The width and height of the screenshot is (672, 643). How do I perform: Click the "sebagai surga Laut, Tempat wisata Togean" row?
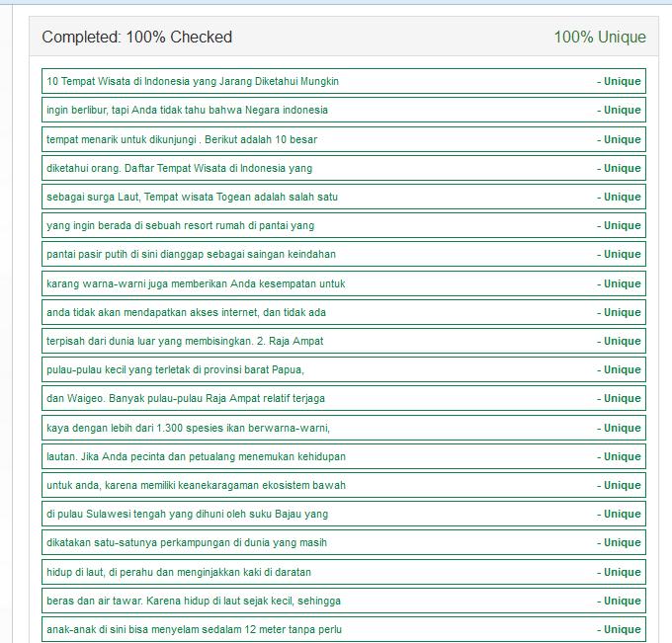point(192,197)
